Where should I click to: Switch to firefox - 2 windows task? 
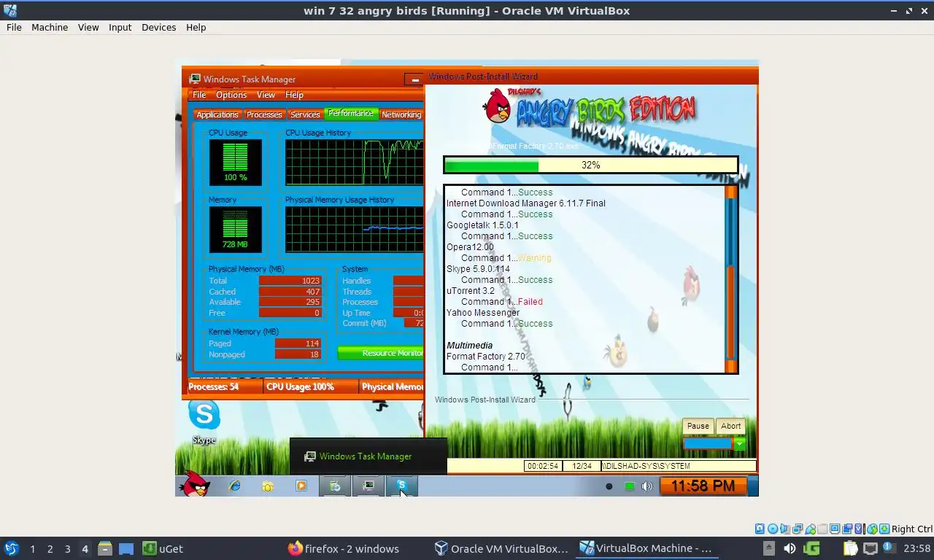pos(344,548)
